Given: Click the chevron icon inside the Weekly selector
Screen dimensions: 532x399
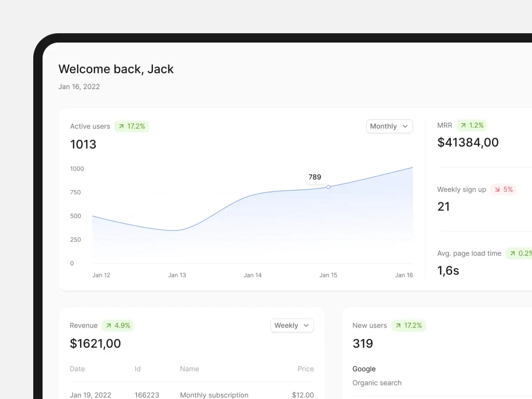Looking at the screenshot, I should pos(306,325).
